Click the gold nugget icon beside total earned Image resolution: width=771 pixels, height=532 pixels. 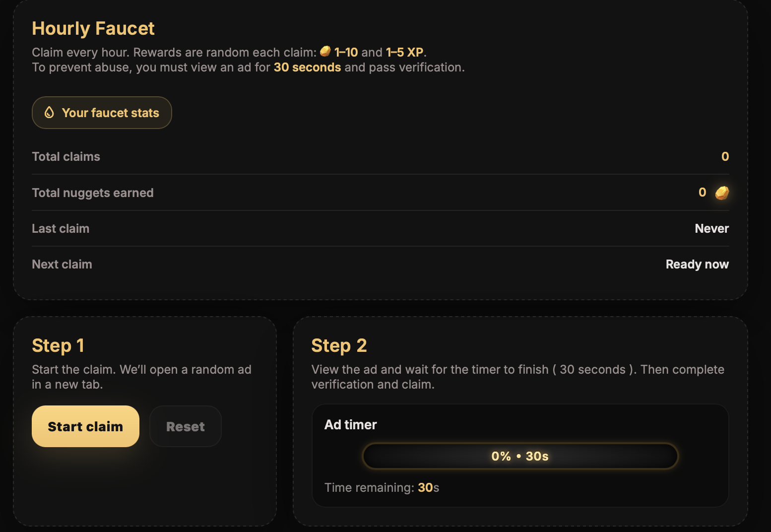pos(722,193)
